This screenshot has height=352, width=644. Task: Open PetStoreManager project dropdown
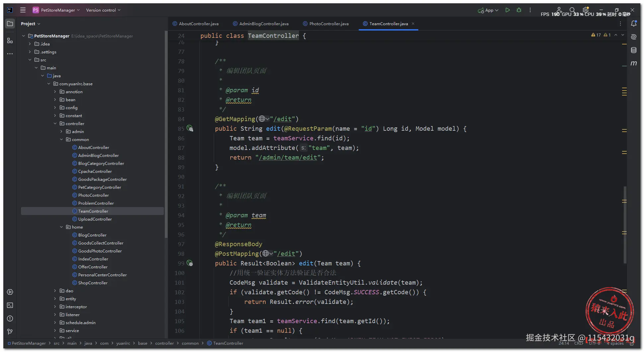pos(56,10)
